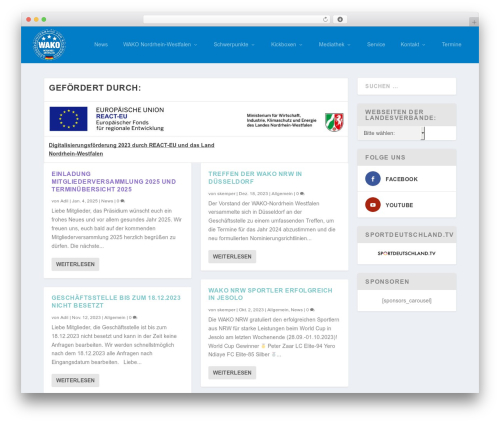The height and width of the screenshot is (423, 500).
Task: Click Weiterlesen under Treffen in Düsseldorf
Action: point(232,256)
